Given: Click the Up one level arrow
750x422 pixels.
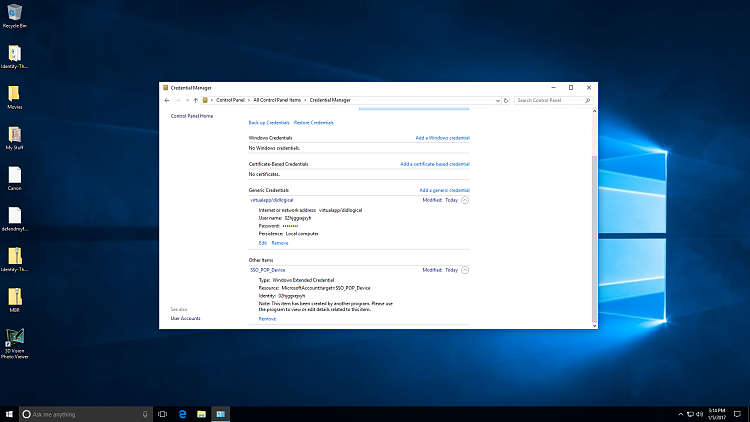Looking at the screenshot, I should coord(195,100).
